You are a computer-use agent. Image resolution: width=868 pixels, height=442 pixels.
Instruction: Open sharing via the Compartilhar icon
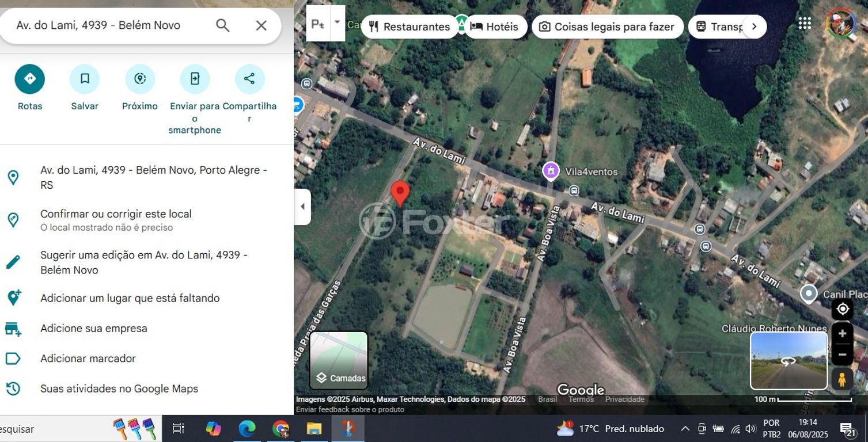pos(249,79)
